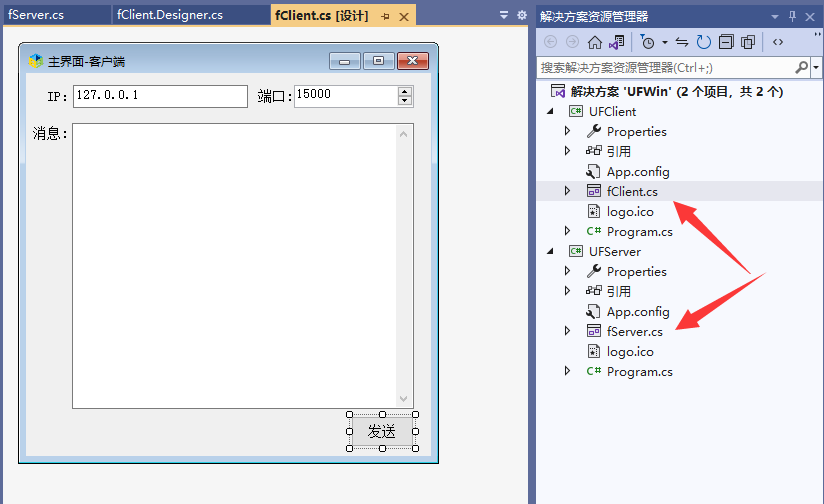
Task: Expand the fClient.cs tree node
Action: coord(567,191)
